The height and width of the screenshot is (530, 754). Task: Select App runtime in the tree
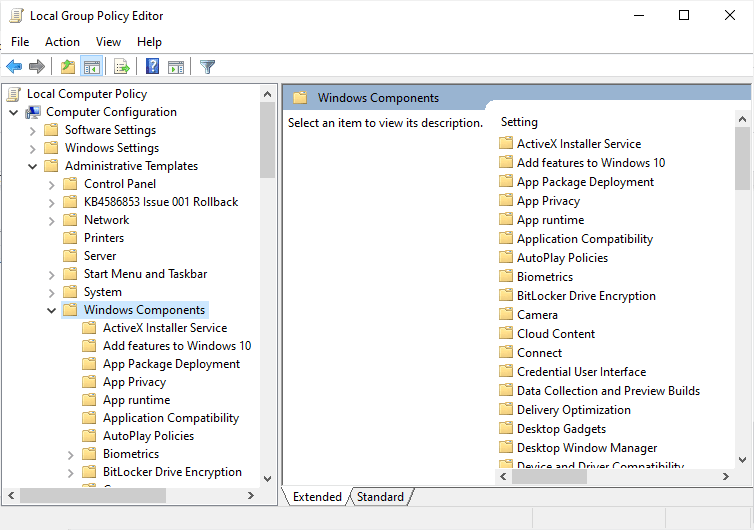[137, 400]
